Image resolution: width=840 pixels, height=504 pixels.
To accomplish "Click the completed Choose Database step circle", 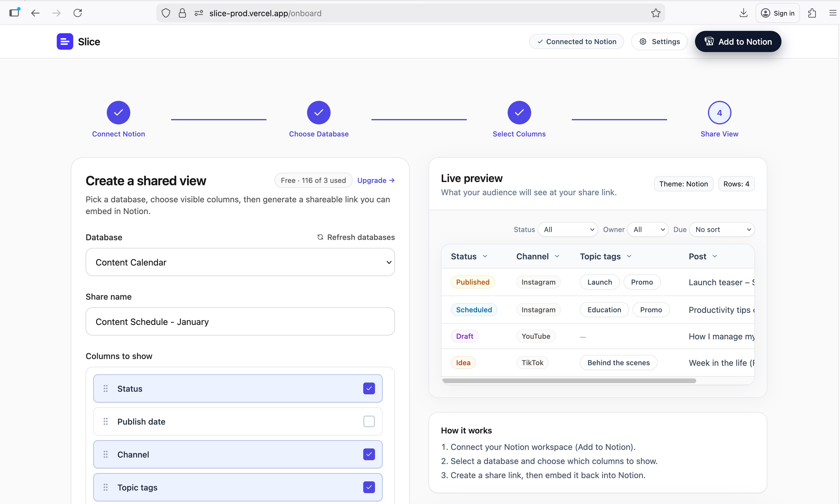I will (x=319, y=113).
